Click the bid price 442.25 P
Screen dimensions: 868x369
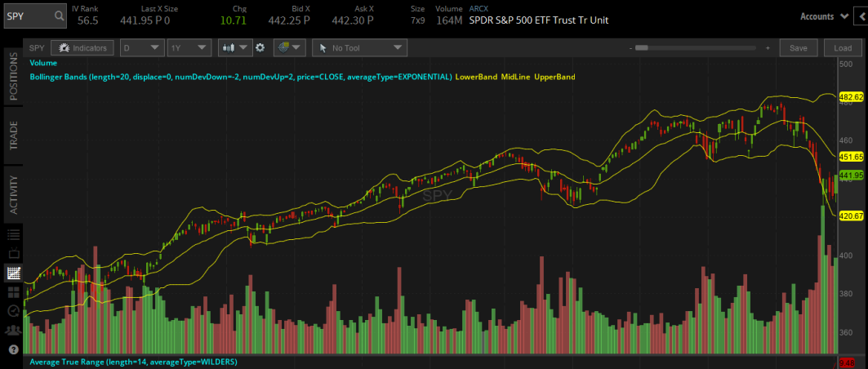[x=288, y=20]
